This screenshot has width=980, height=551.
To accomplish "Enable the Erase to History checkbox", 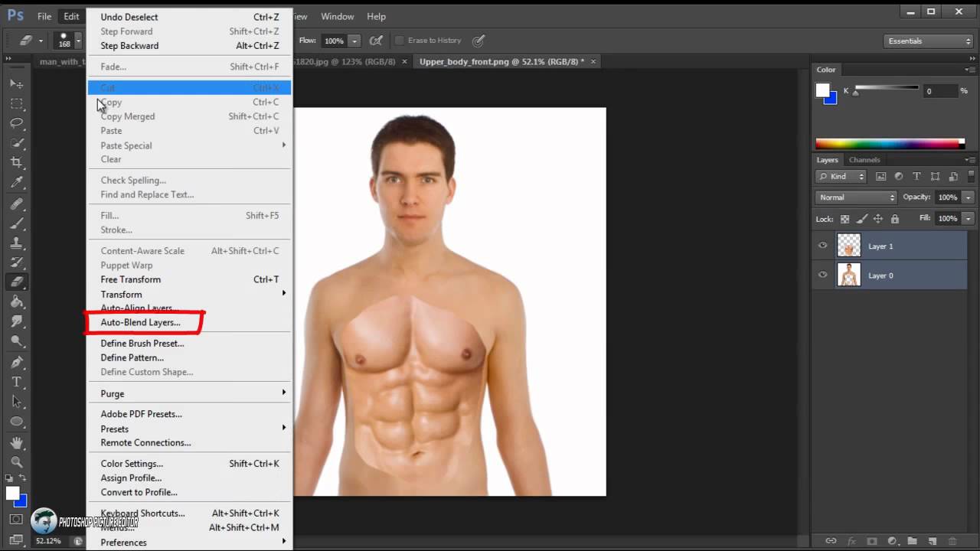I will coord(399,41).
